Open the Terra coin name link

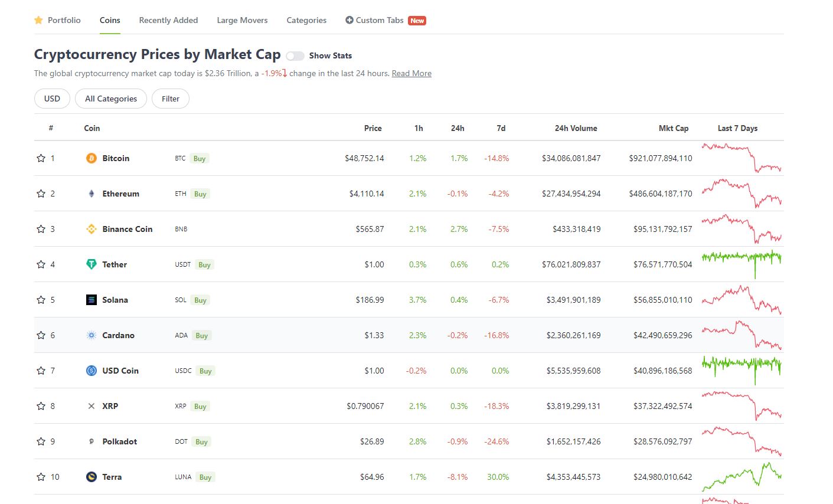(112, 477)
